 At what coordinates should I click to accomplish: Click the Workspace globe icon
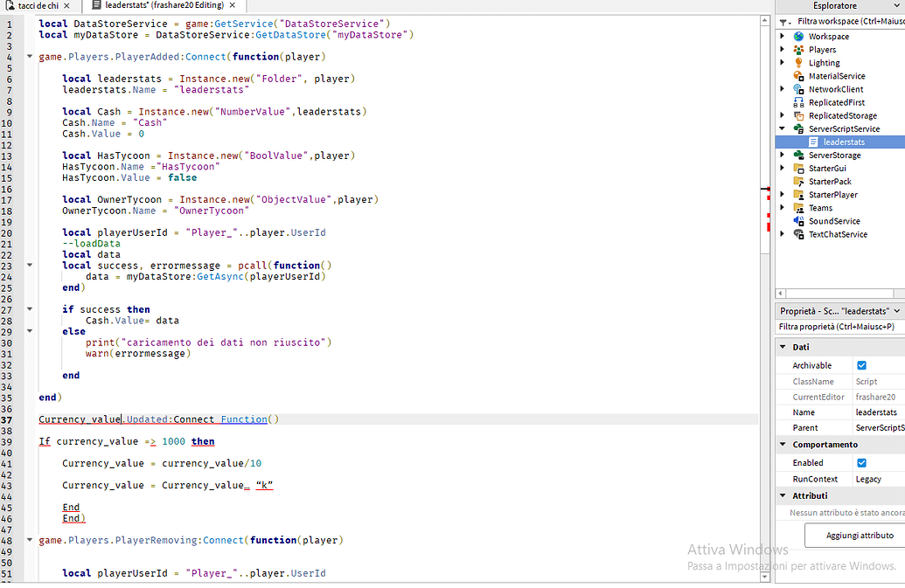(799, 37)
